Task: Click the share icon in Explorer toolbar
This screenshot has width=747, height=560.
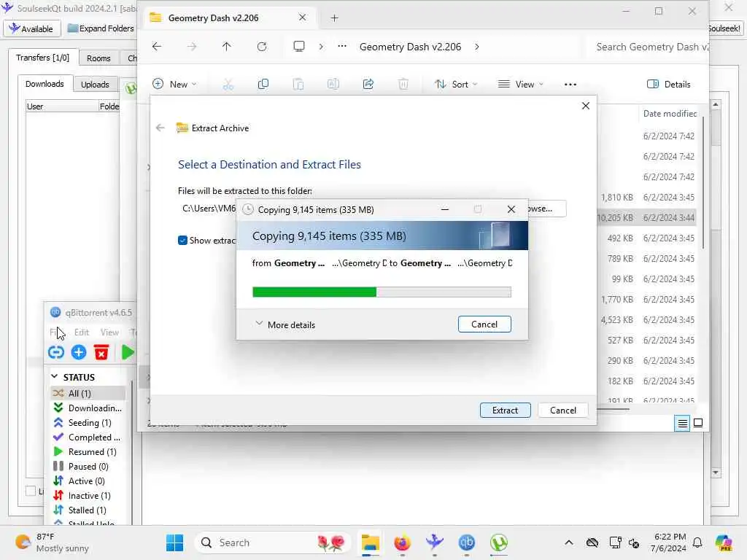Action: pos(368,85)
